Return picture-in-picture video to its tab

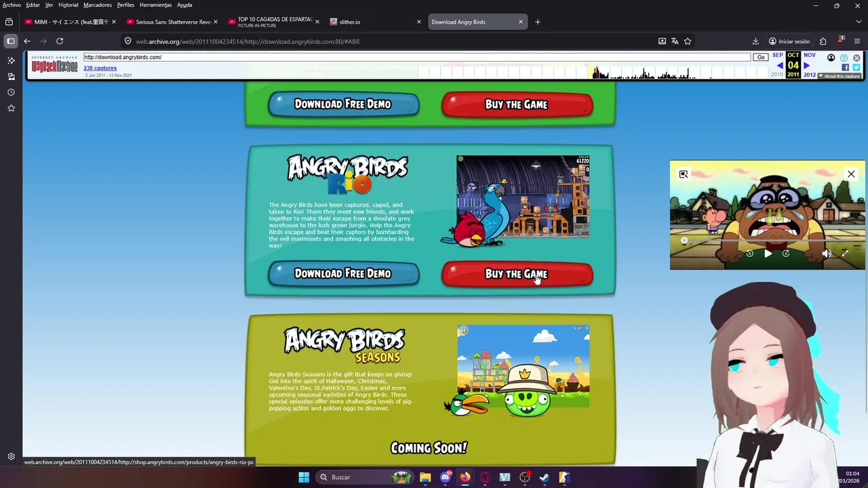coord(684,174)
